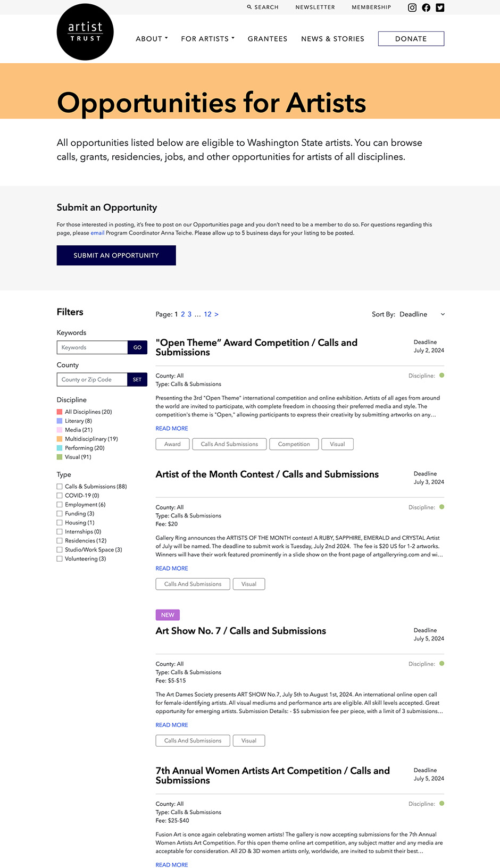Tick the Studio/Work Space type checkbox
Viewport: 500px width, 868px height.
pos(60,550)
